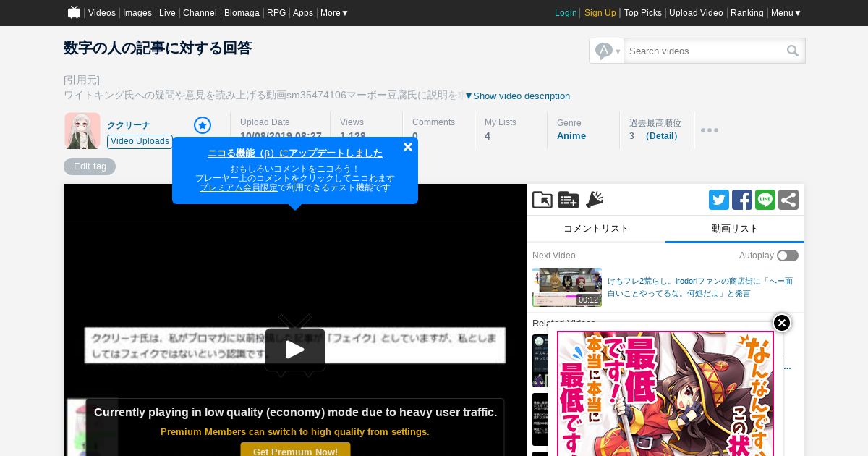
Task: Open uploader name ククリーナ link
Action: [129, 125]
